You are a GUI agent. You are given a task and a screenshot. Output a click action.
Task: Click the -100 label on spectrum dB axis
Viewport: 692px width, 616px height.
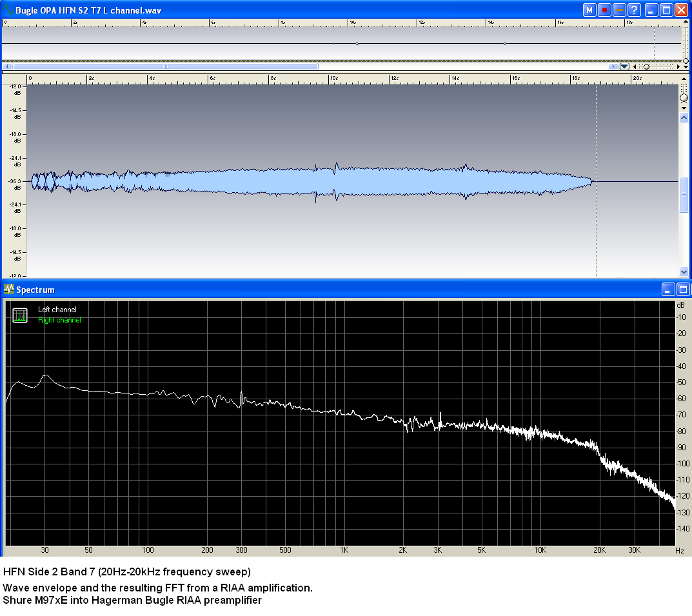682,463
